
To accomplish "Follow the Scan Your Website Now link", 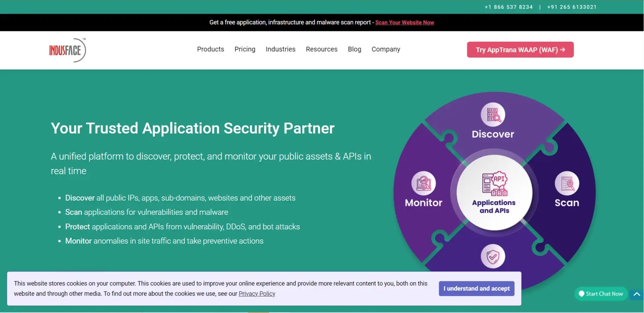I will click(x=405, y=23).
